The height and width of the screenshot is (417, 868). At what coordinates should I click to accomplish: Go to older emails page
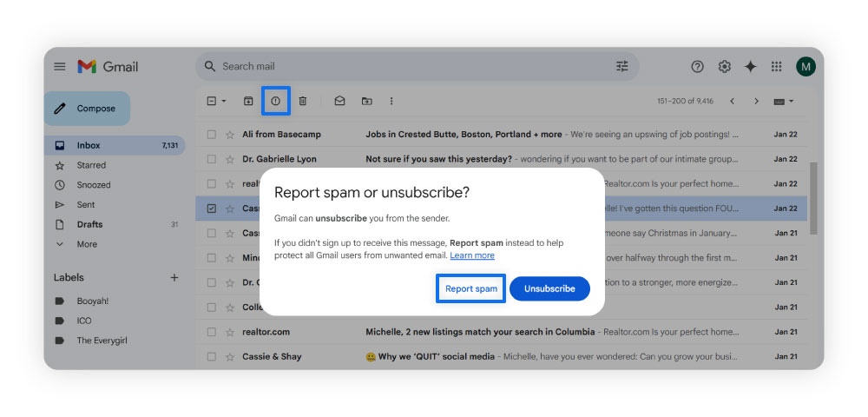(756, 102)
